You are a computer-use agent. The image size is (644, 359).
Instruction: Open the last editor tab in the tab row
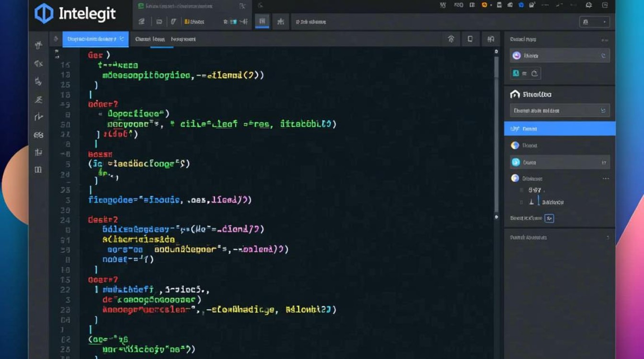pos(184,39)
